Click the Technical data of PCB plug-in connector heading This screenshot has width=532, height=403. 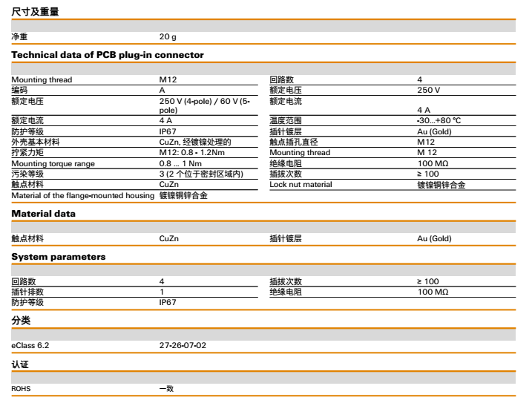(107, 55)
